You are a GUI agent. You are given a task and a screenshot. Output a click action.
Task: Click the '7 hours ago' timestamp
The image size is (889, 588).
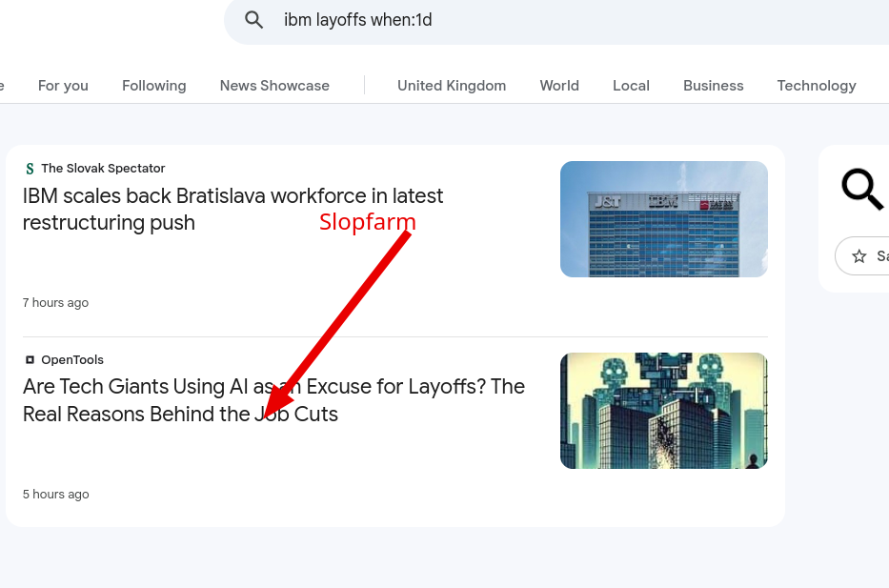55,303
